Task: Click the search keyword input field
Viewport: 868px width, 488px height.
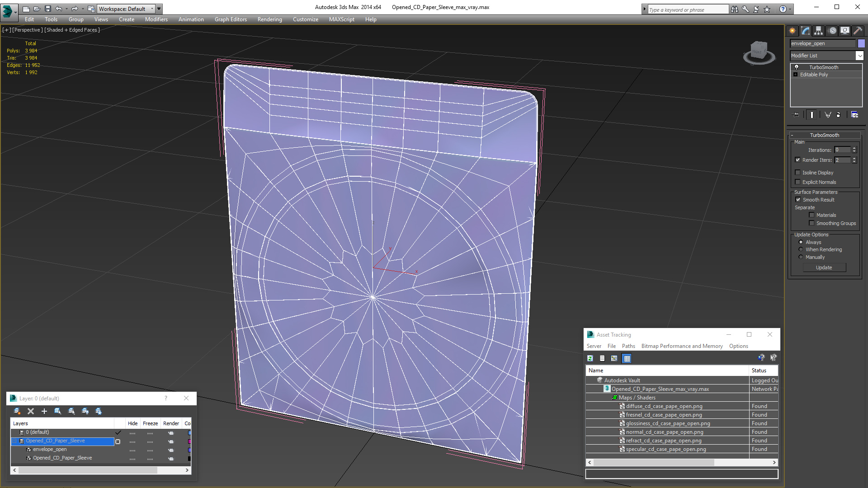Action: point(687,9)
